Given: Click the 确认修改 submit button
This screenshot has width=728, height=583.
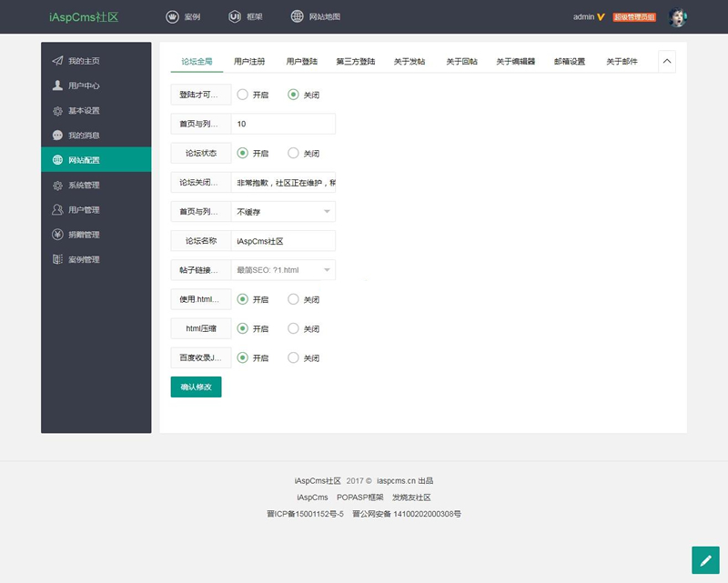Looking at the screenshot, I should [x=194, y=387].
